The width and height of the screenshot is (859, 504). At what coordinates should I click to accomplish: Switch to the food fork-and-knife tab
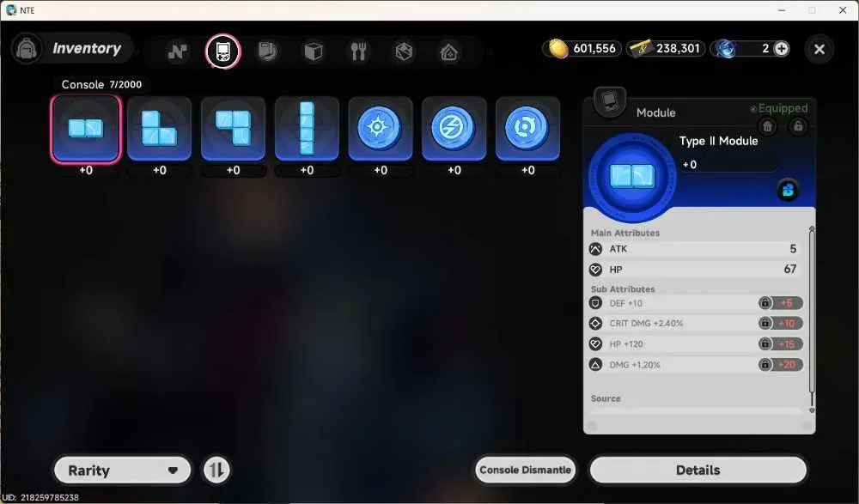tap(358, 52)
